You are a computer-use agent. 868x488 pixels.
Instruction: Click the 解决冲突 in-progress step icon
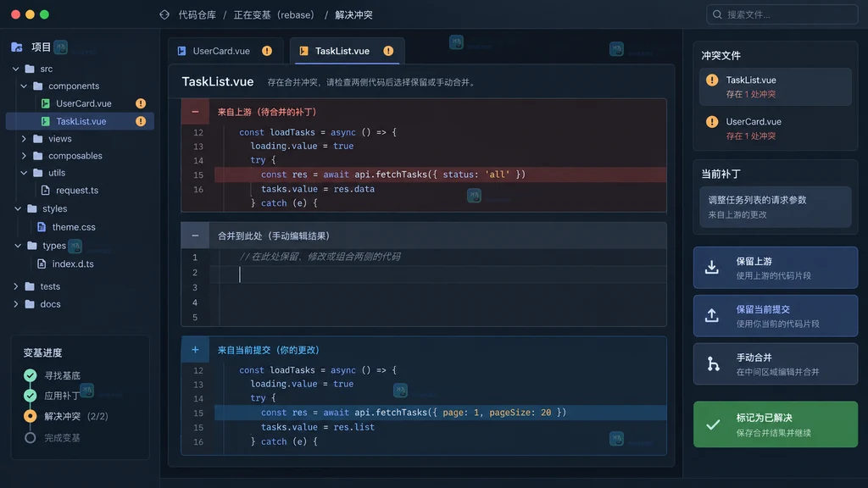31,416
